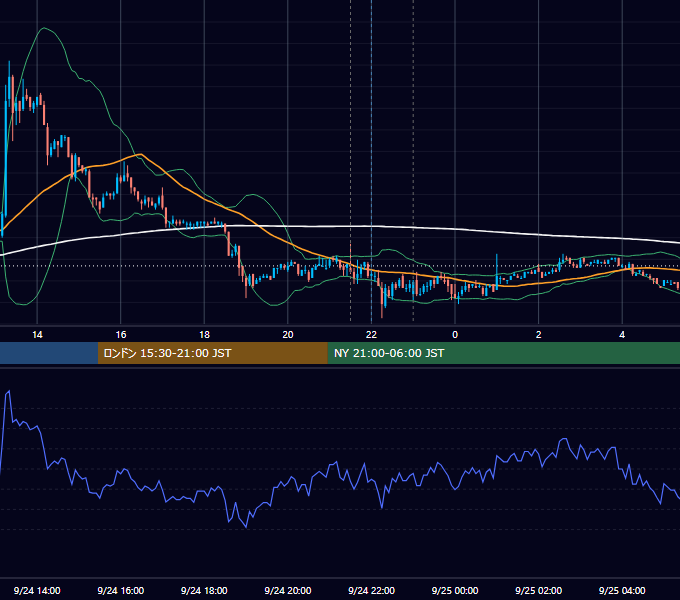Click the 9/24 16:00 date label

click(121, 590)
